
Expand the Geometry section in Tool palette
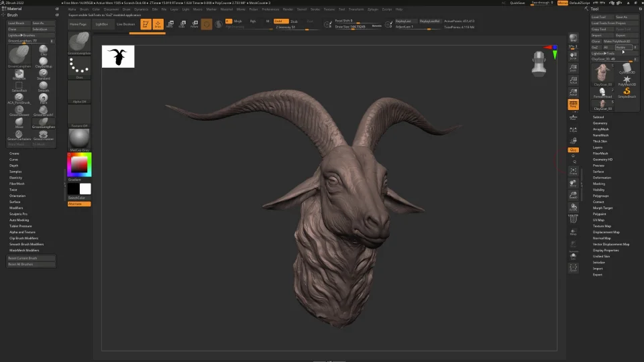(x=600, y=123)
